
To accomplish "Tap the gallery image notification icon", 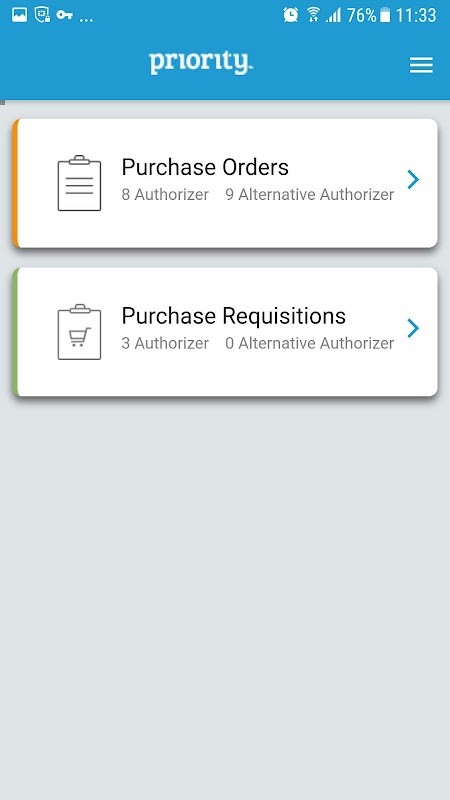I will pos(19,15).
